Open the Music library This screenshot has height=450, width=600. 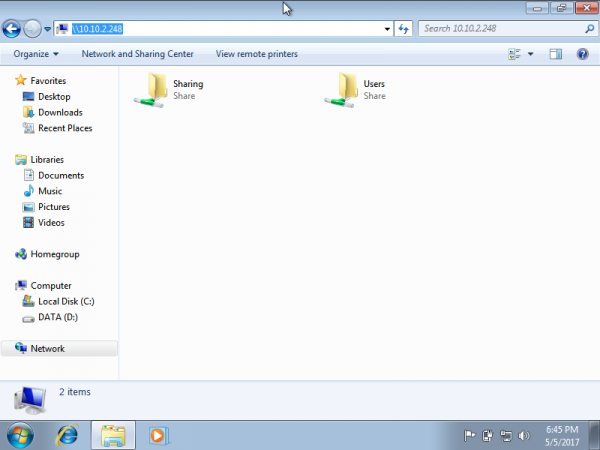click(50, 191)
